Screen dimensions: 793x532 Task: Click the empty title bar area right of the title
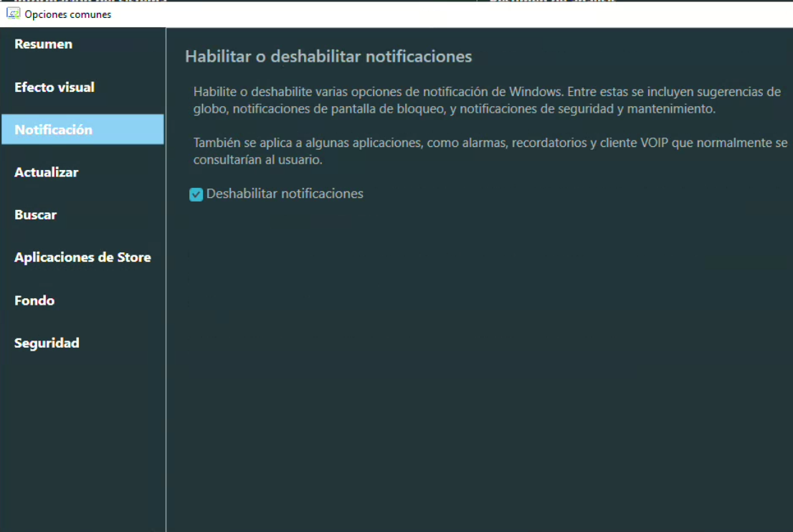pos(430,14)
